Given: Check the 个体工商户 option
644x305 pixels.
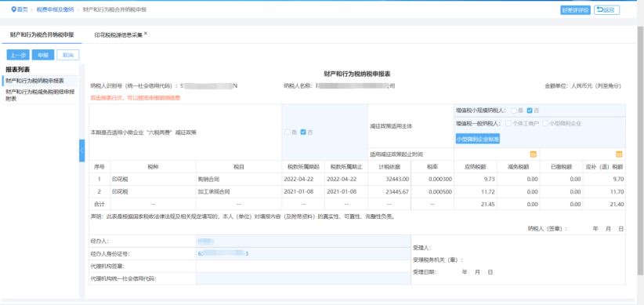Looking at the screenshot, I should click(x=508, y=123).
